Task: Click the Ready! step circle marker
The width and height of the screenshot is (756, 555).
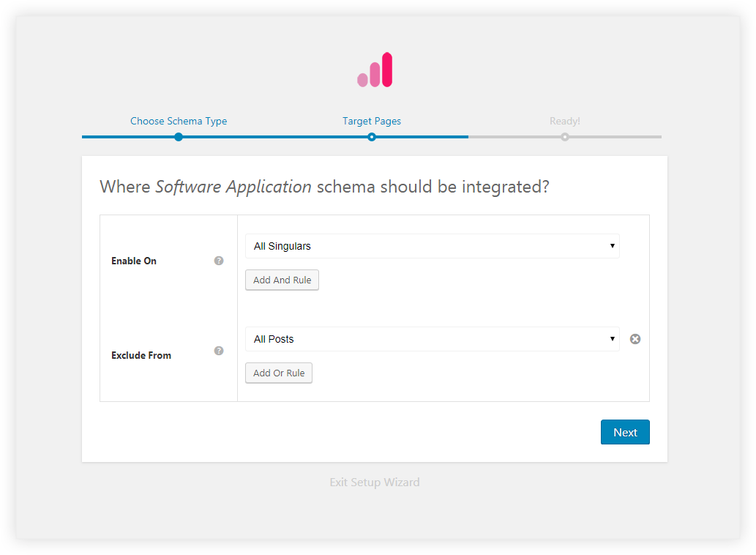Action: tap(565, 137)
